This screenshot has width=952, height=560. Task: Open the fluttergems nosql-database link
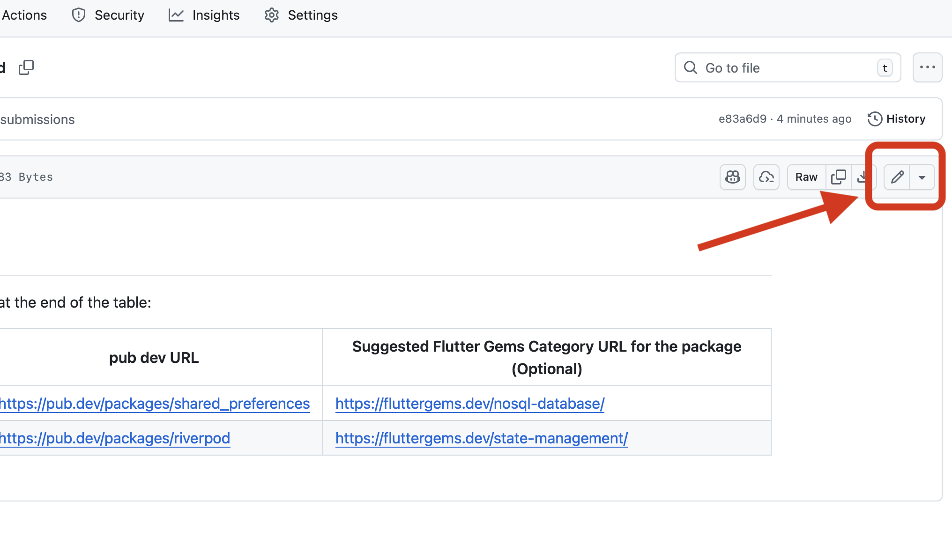point(470,404)
